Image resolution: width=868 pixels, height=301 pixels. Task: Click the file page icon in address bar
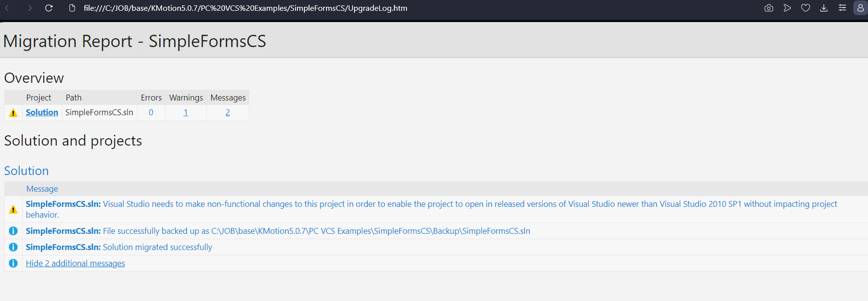tap(72, 8)
